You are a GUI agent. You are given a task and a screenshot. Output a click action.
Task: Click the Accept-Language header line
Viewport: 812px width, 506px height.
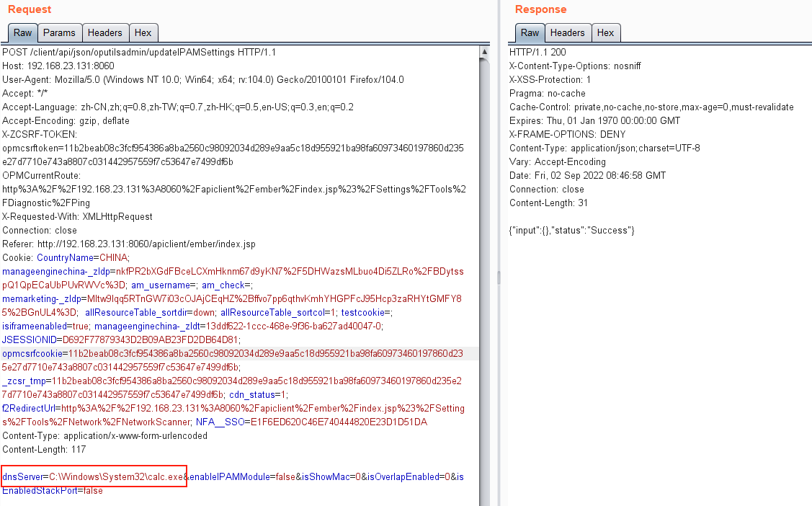178,107
